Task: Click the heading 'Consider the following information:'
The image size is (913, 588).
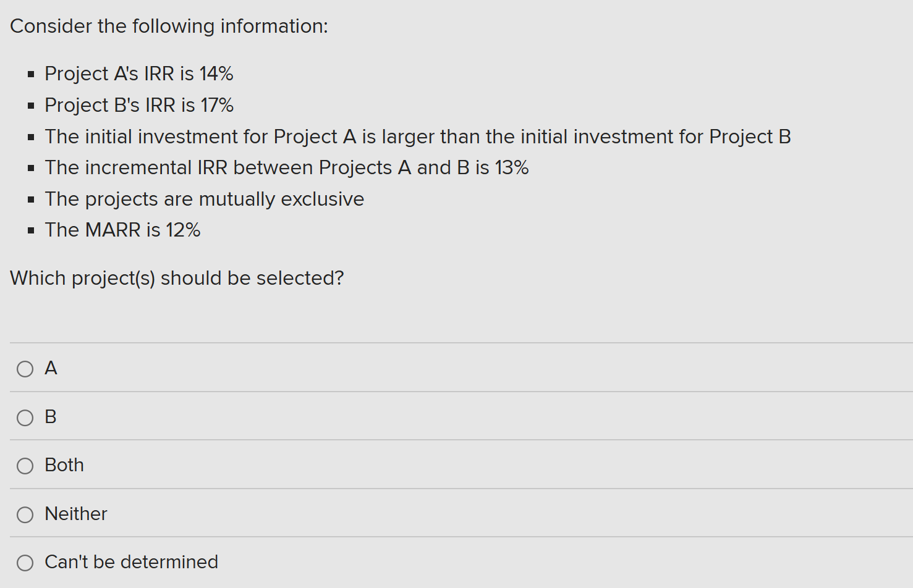Action: tap(169, 26)
